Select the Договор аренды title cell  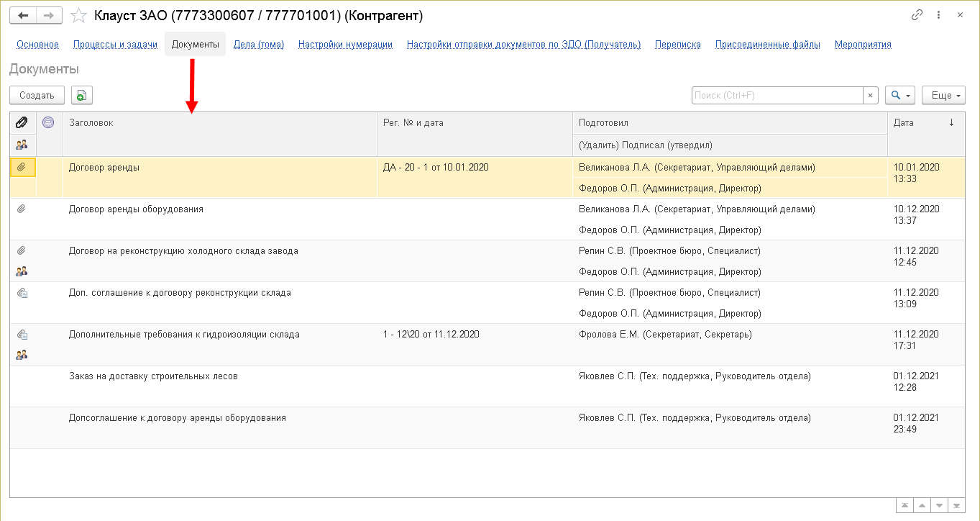(220, 178)
